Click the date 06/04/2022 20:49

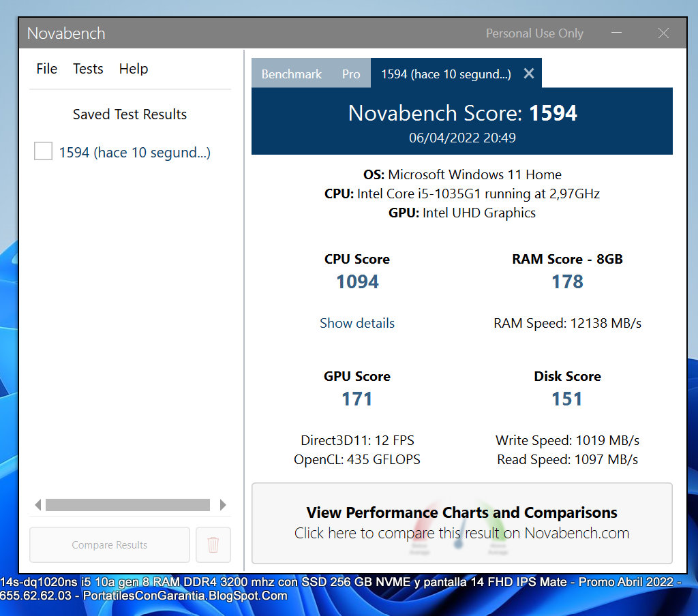click(x=462, y=138)
